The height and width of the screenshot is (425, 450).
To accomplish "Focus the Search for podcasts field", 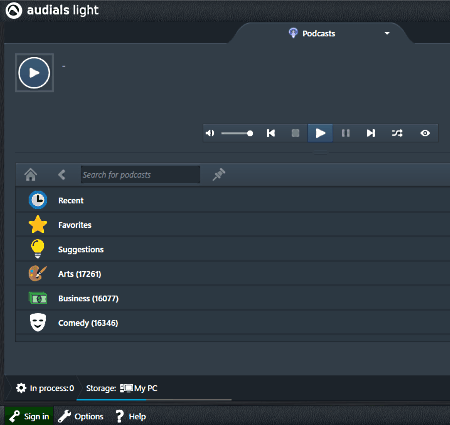I will (x=140, y=174).
